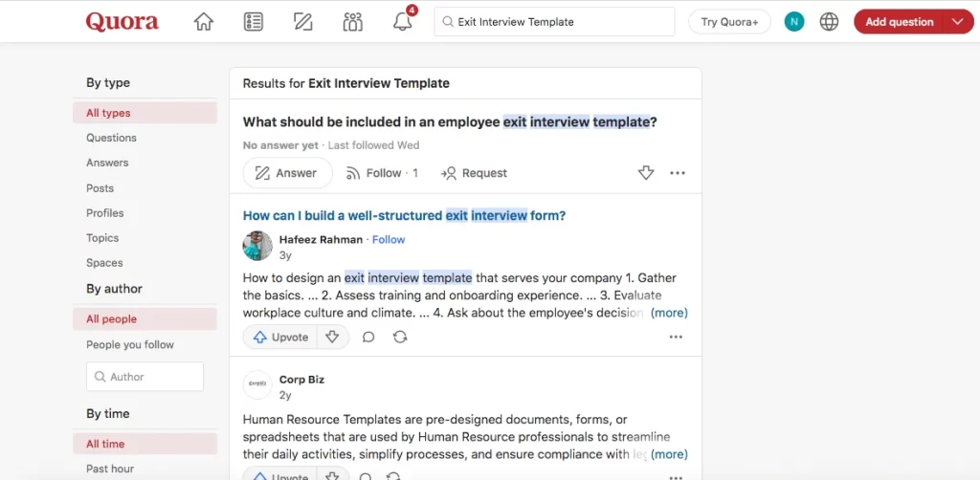This screenshot has width=980, height=480.
Task: Downvote the exit interview template question
Action: point(646,173)
